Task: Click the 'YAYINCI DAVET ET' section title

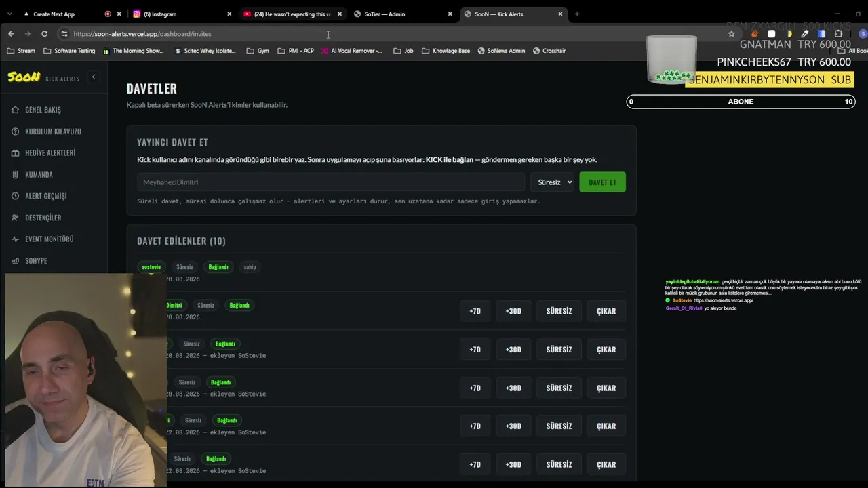Action: coord(172,142)
